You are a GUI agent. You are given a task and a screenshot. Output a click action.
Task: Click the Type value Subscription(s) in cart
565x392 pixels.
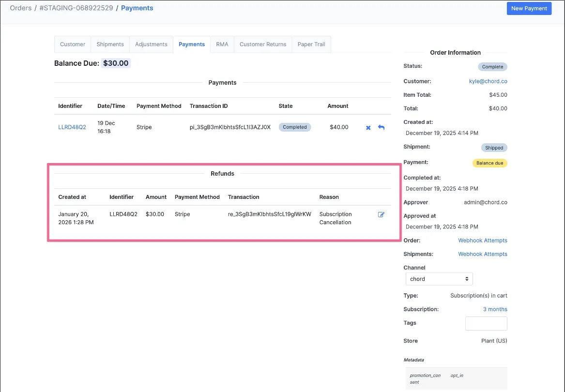478,296
